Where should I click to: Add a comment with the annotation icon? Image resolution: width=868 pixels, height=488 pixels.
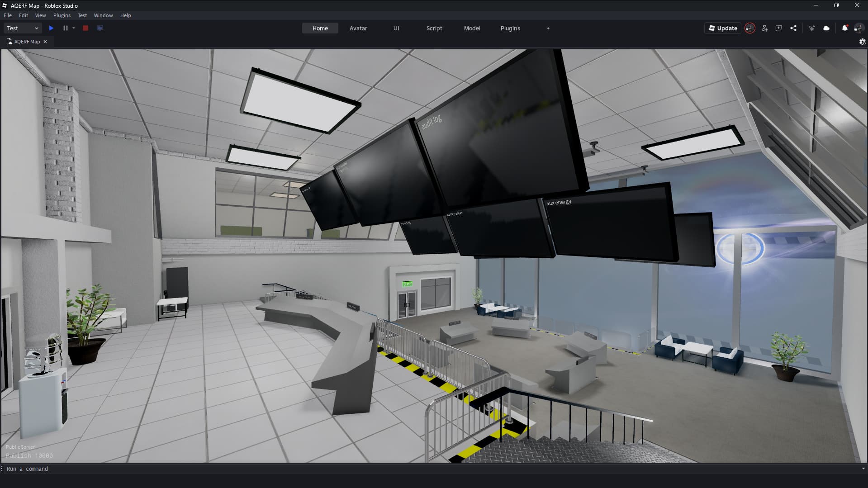(x=779, y=28)
